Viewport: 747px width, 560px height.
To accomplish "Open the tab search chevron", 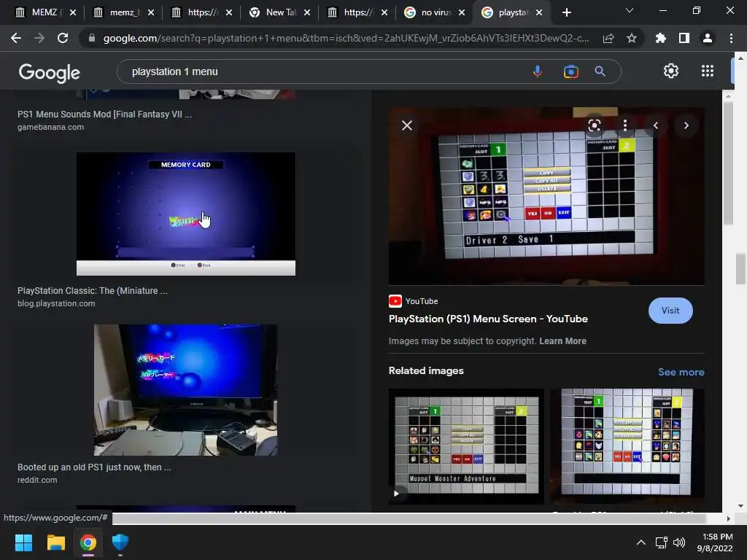I will [630, 10].
